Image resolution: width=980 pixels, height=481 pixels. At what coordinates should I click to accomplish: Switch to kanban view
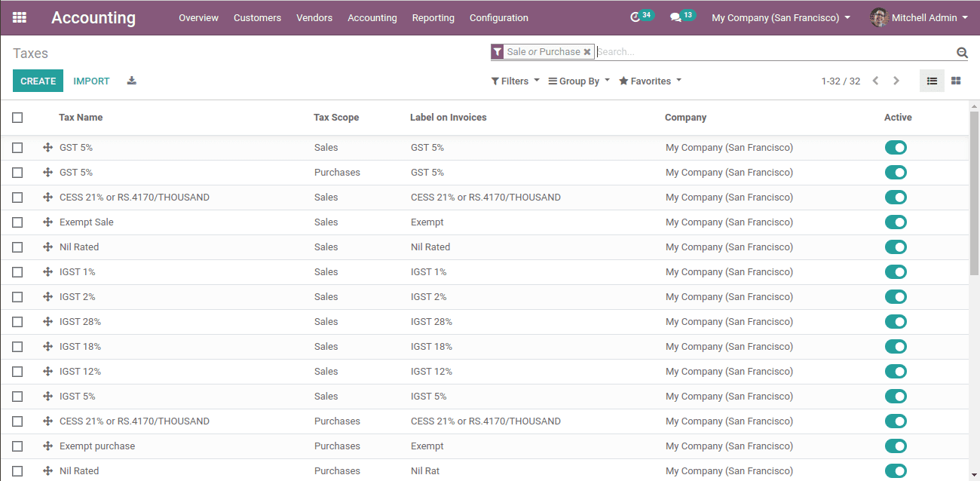956,81
